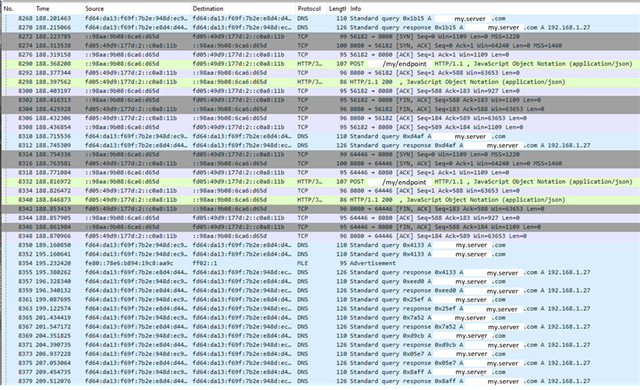Screen dimensions: 640x390
Task: Select packet 8270 DNS query response row
Action: [x=320, y=27]
